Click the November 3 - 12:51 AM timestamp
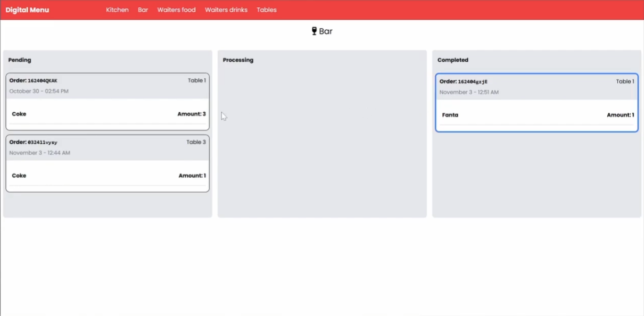The height and width of the screenshot is (316, 644). [x=469, y=93]
